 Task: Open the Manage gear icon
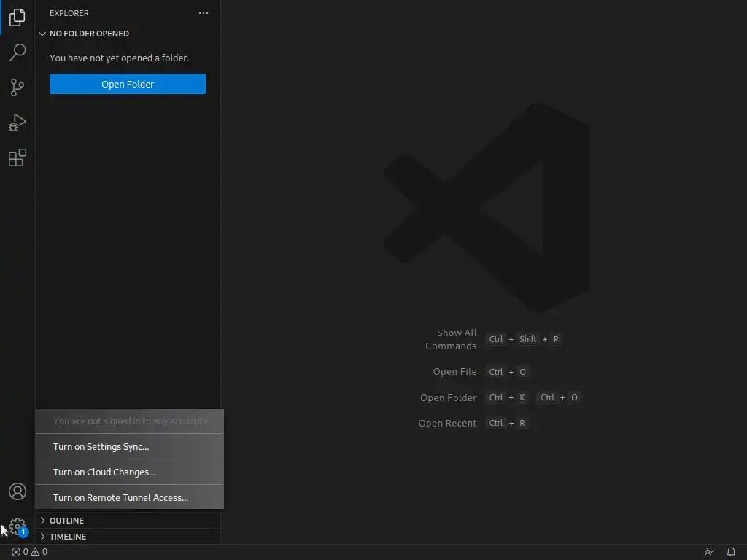pos(18,526)
